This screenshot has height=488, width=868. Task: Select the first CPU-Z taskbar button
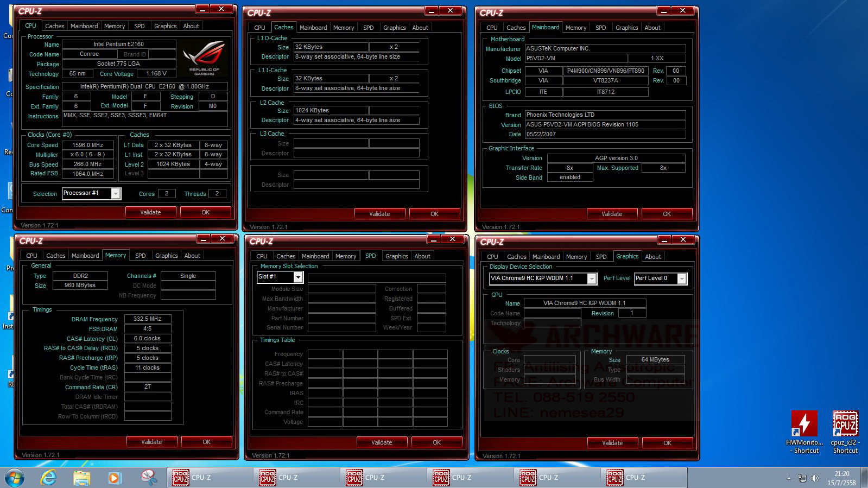pos(210,478)
